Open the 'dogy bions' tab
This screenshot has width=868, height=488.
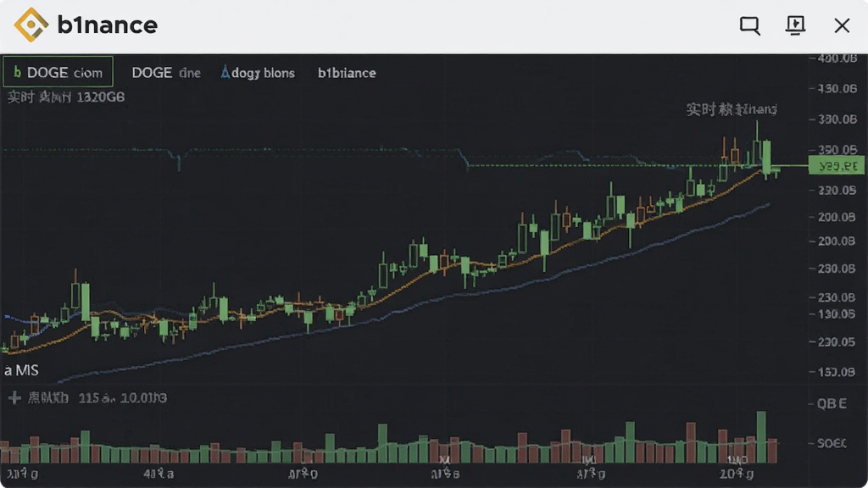click(x=258, y=73)
